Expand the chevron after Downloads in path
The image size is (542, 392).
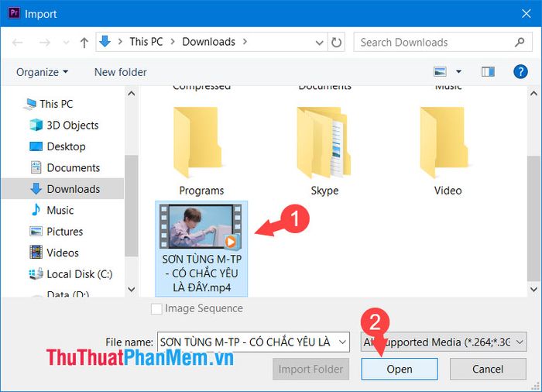point(245,42)
